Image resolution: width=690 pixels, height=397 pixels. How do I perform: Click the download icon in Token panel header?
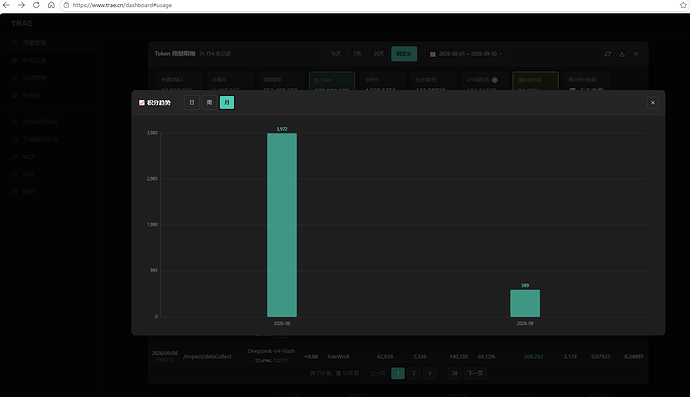point(622,54)
